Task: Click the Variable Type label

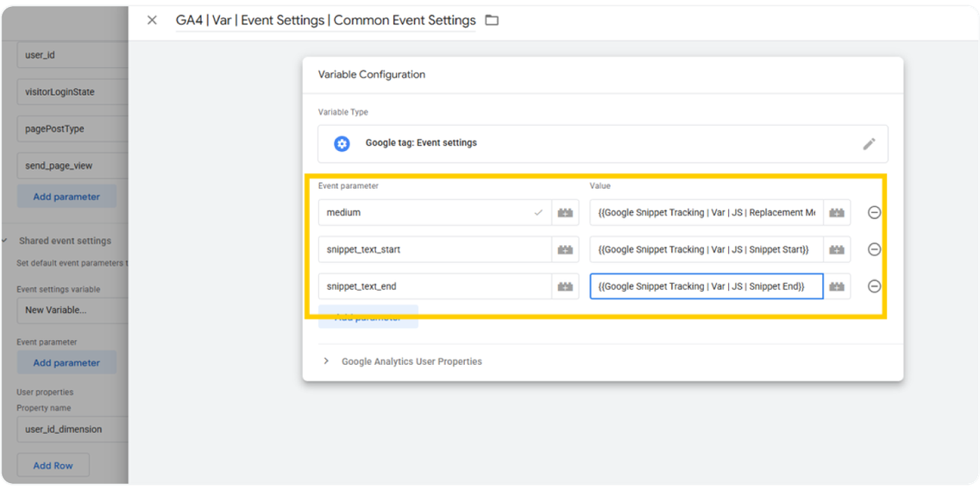Action: point(343,112)
